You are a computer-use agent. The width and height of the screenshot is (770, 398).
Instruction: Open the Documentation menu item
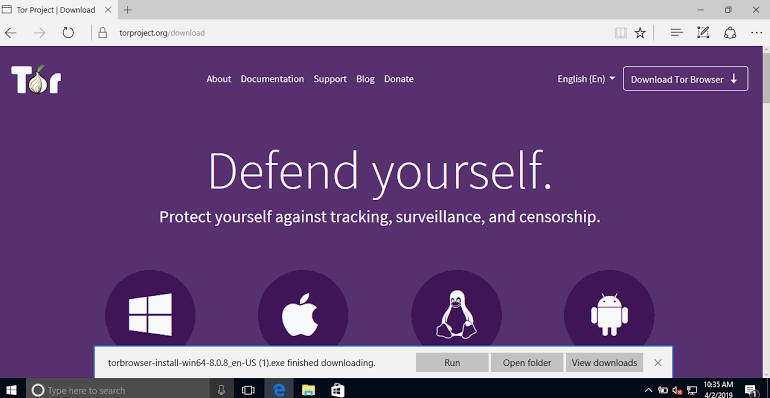(x=272, y=79)
